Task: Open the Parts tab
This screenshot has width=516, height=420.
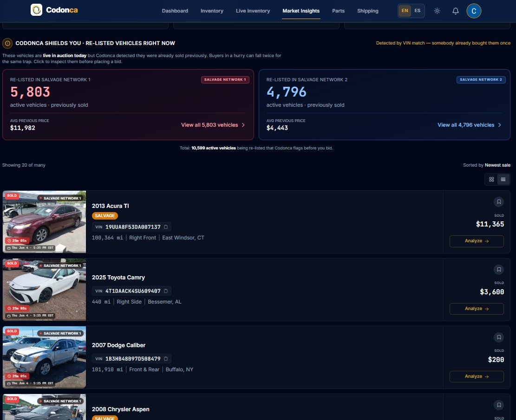Action: 338,11
